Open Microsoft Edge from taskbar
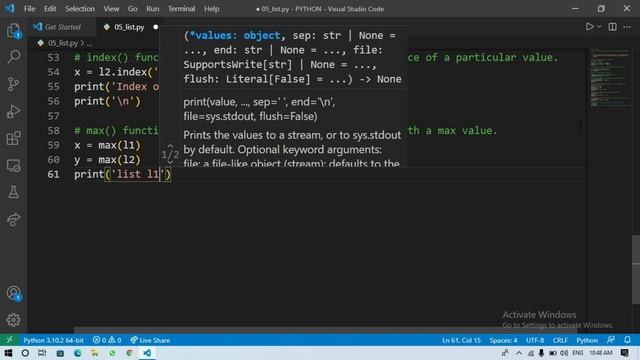The width and height of the screenshot is (640, 360). (78, 353)
